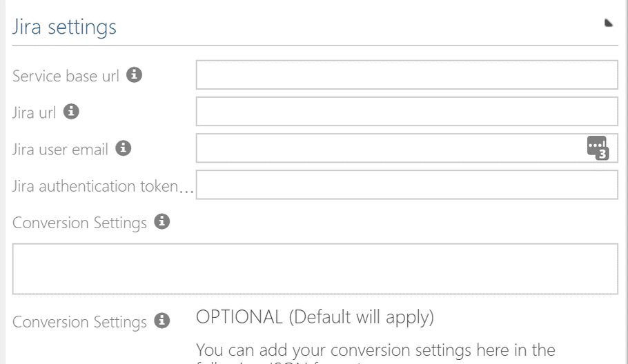This screenshot has width=628, height=364.
Task: Focus the Service base url input field
Action: (x=407, y=75)
